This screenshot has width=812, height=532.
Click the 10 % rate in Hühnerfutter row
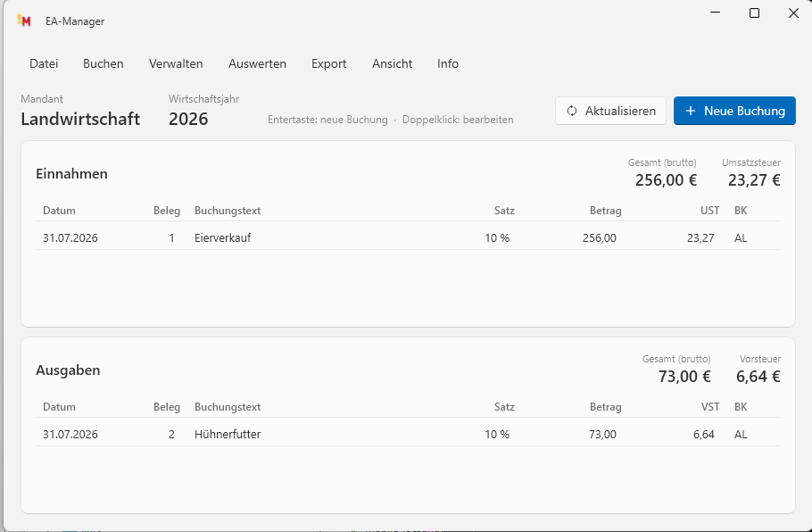click(x=497, y=435)
